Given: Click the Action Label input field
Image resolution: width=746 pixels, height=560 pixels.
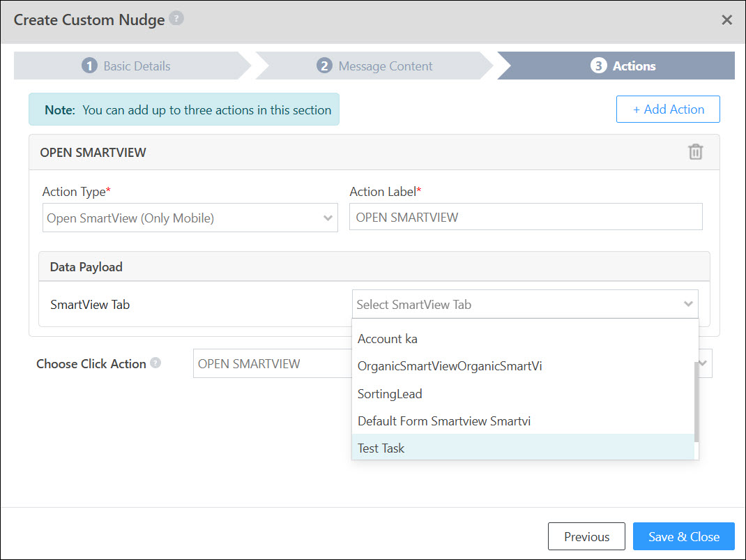Looking at the screenshot, I should 526,217.
